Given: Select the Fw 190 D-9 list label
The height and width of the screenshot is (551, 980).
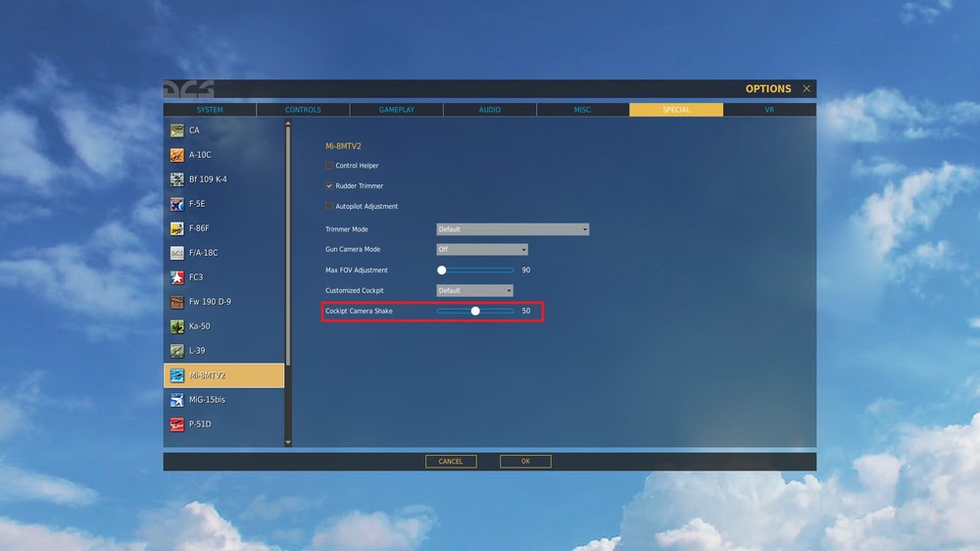Looking at the screenshot, I should coord(210,301).
